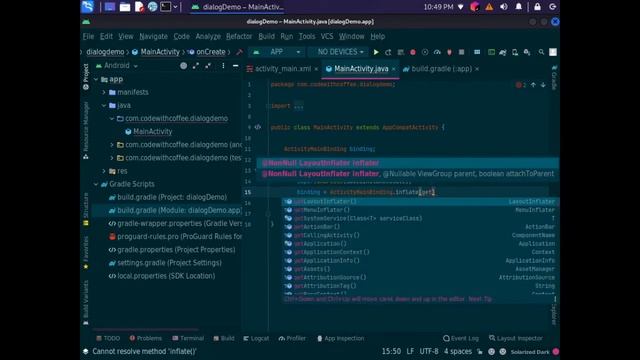Open file manager icon in OS taskbar

coord(125,7)
